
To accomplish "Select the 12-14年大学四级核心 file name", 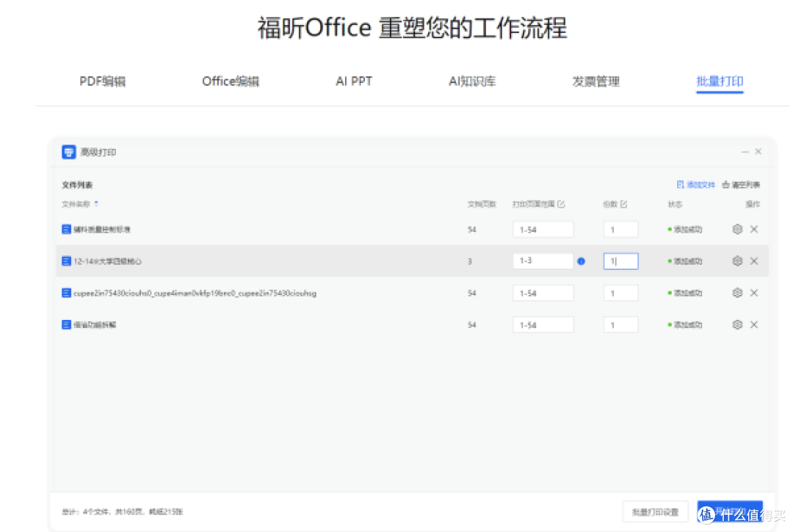I will tap(108, 261).
